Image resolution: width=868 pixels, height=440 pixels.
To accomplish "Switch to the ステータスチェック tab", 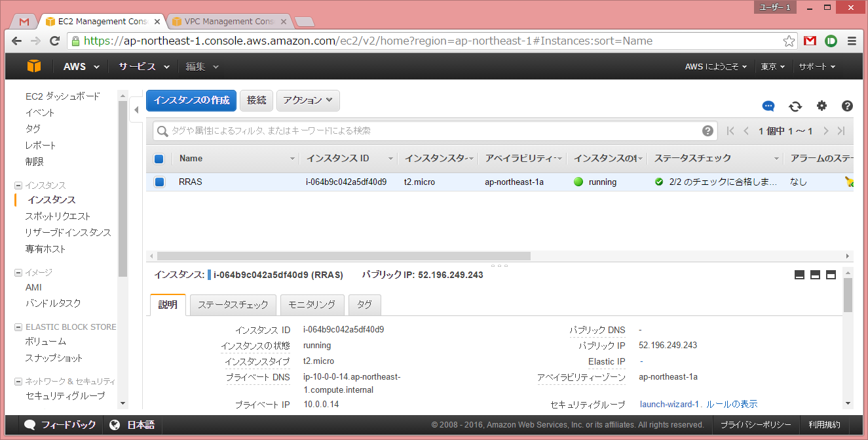I will click(x=233, y=305).
